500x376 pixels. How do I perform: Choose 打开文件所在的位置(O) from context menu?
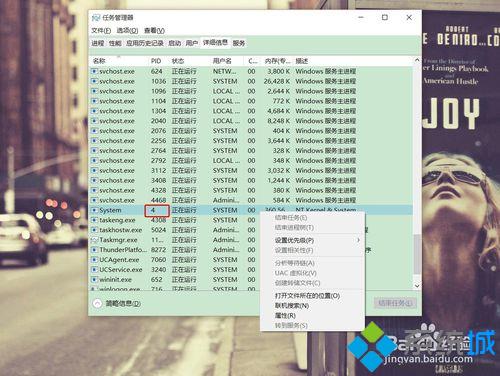tap(307, 296)
